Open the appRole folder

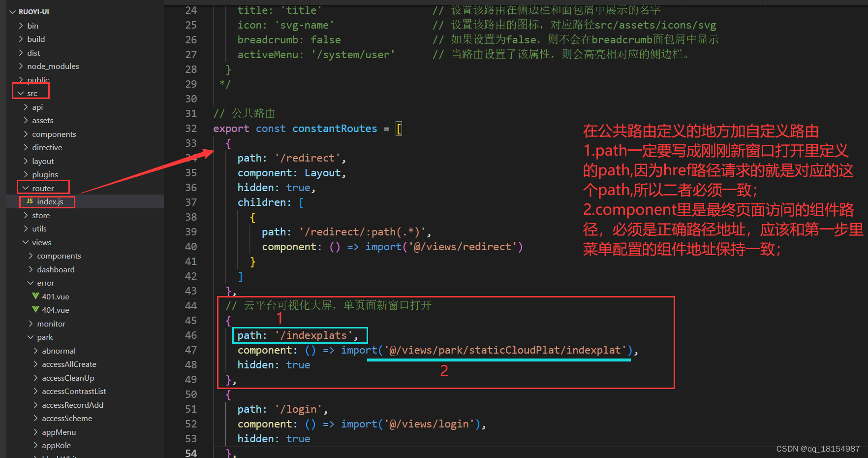[57, 445]
